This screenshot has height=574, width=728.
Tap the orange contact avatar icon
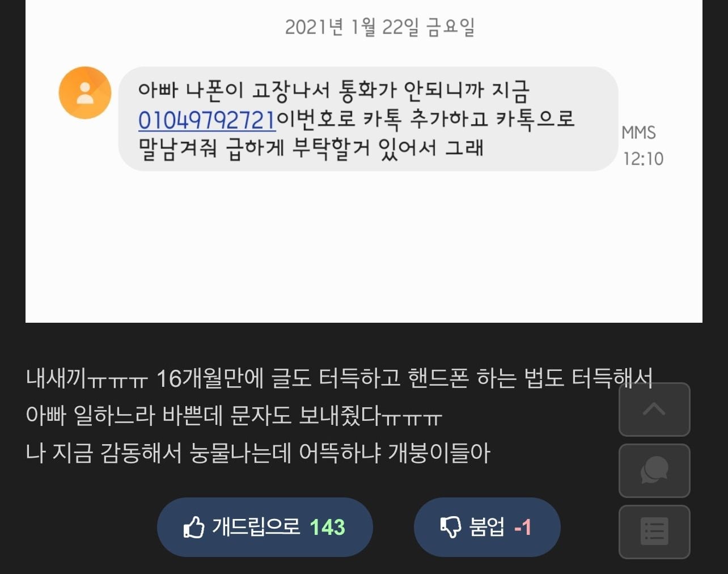pos(85,92)
